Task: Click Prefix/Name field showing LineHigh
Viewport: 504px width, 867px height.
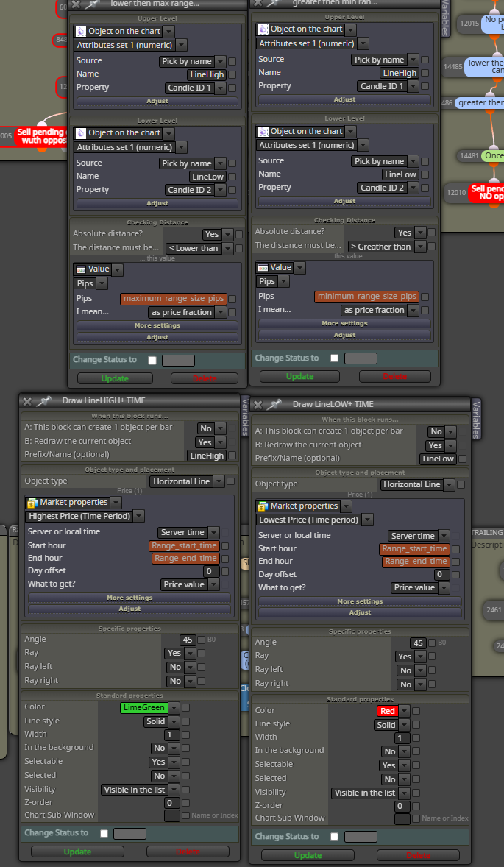Action: pos(207,456)
